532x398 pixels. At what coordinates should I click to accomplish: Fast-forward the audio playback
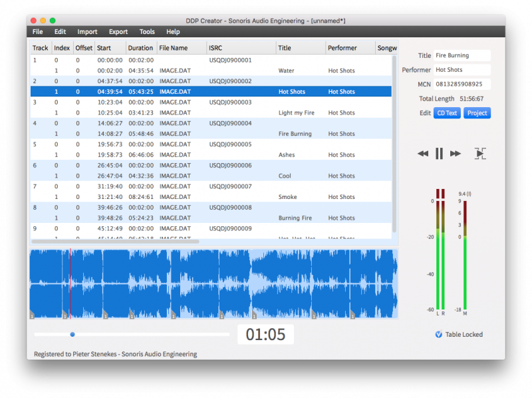point(456,153)
